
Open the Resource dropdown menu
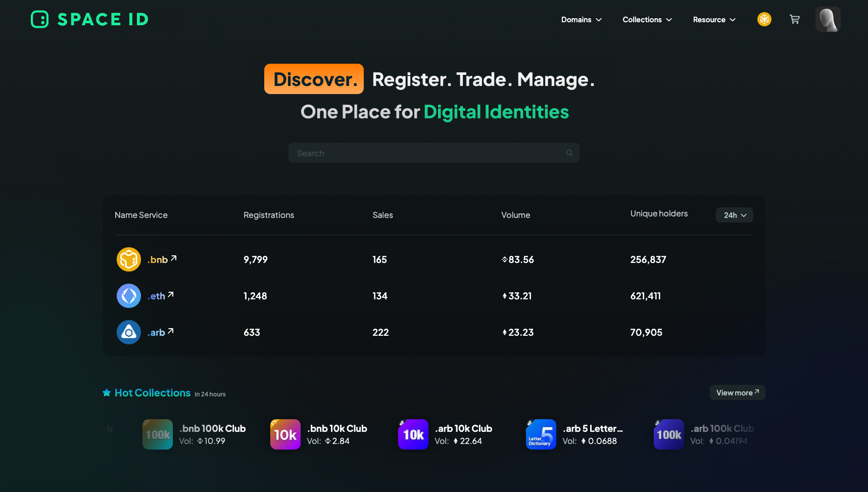click(x=714, y=20)
